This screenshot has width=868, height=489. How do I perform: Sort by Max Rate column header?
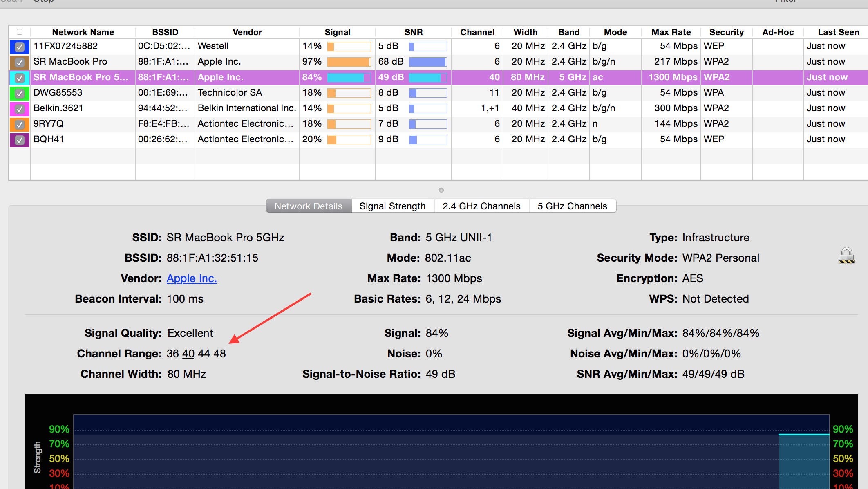click(671, 32)
